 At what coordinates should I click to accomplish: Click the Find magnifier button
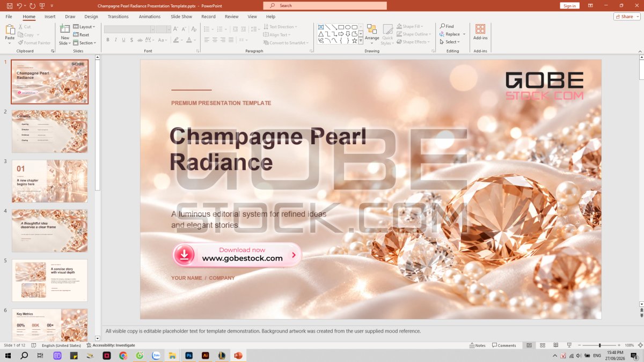[x=447, y=26]
